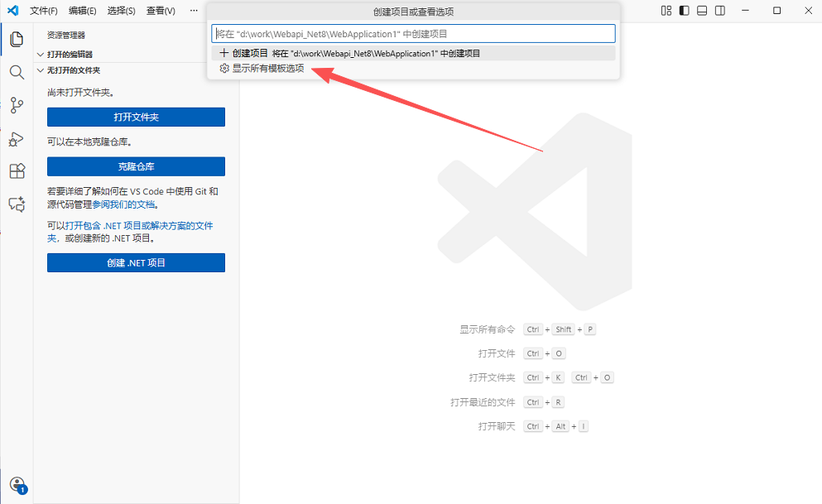Select the 创建项目 option
This screenshot has height=504, width=822.
pos(413,53)
